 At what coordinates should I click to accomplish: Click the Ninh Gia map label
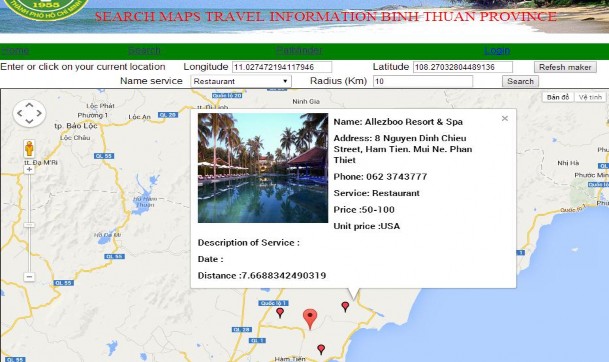coord(306,101)
